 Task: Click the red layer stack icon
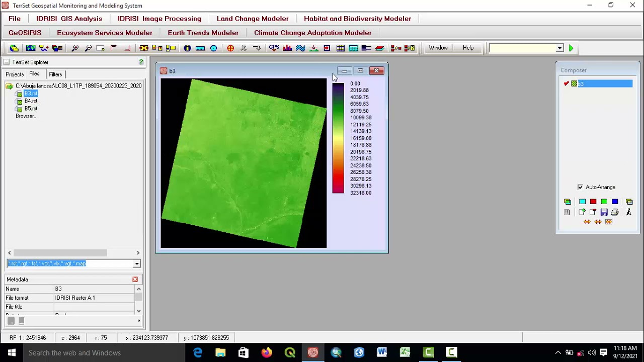click(380, 48)
